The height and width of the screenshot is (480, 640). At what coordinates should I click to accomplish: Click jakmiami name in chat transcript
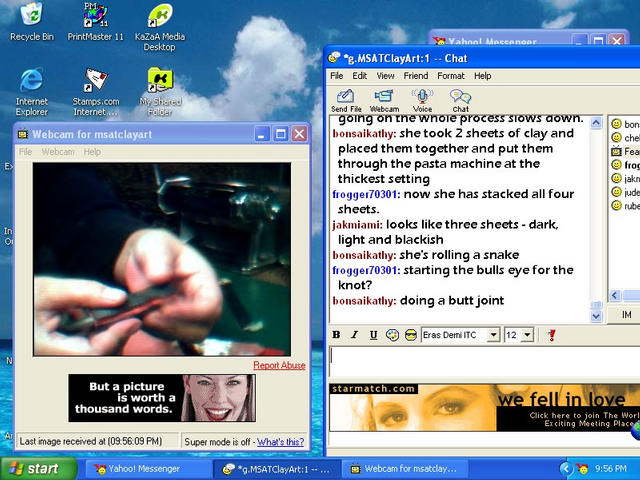tap(357, 224)
